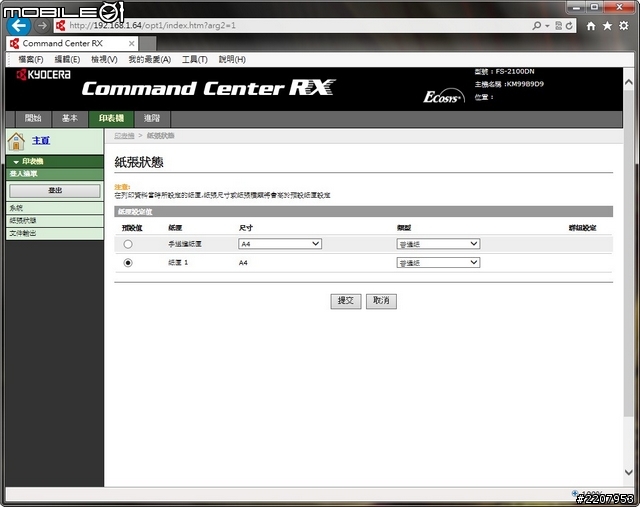Switch to the 基本 tab
This screenshot has width=640, height=507.
69,118
